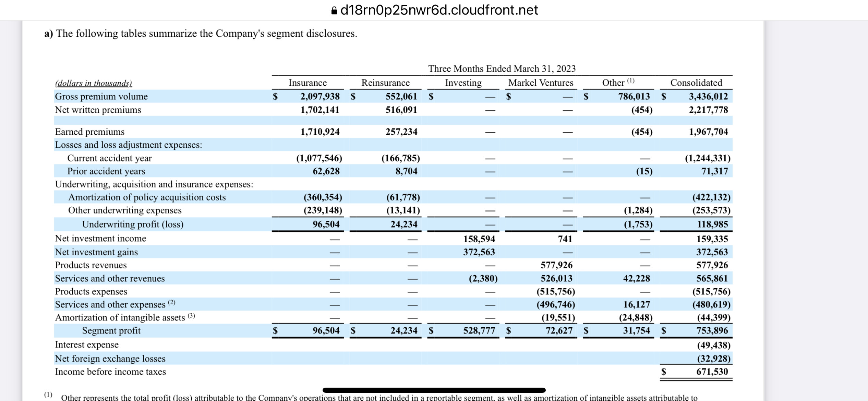The width and height of the screenshot is (868, 401).
Task: Select Earned premiums row label
Action: click(x=90, y=132)
